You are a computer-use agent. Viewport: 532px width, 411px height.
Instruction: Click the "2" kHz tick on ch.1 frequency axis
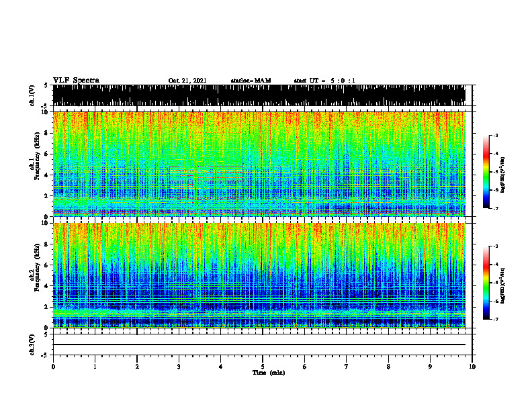(x=46, y=195)
